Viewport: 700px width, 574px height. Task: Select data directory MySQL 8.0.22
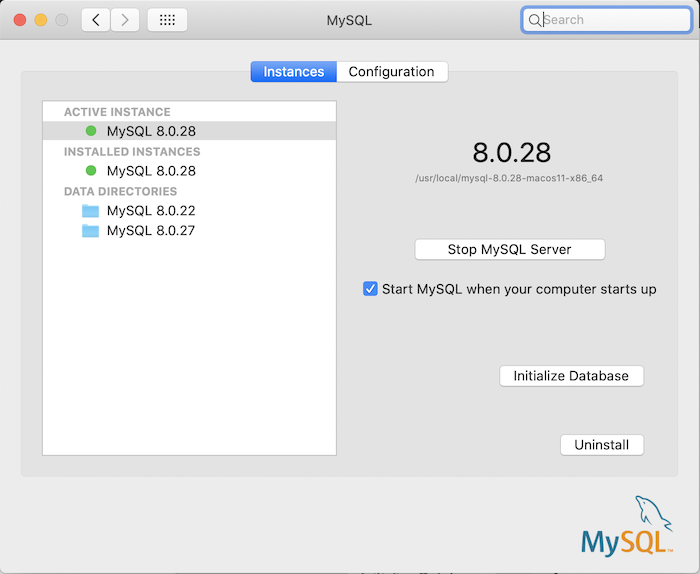pos(189,211)
